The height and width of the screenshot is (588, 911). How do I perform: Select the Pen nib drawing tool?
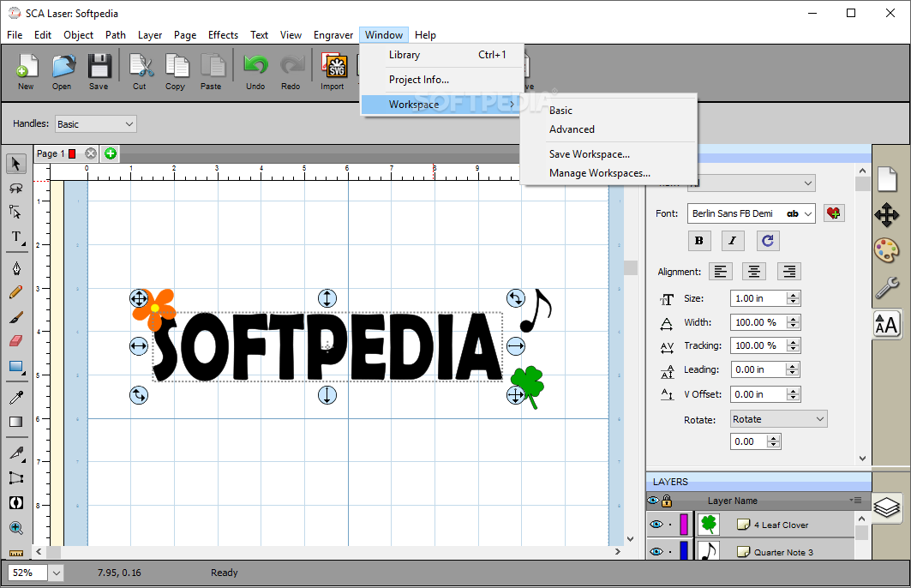tap(16, 267)
